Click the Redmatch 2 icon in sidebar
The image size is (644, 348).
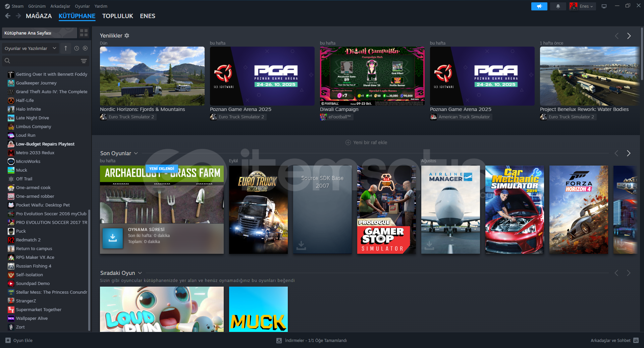[x=11, y=240]
